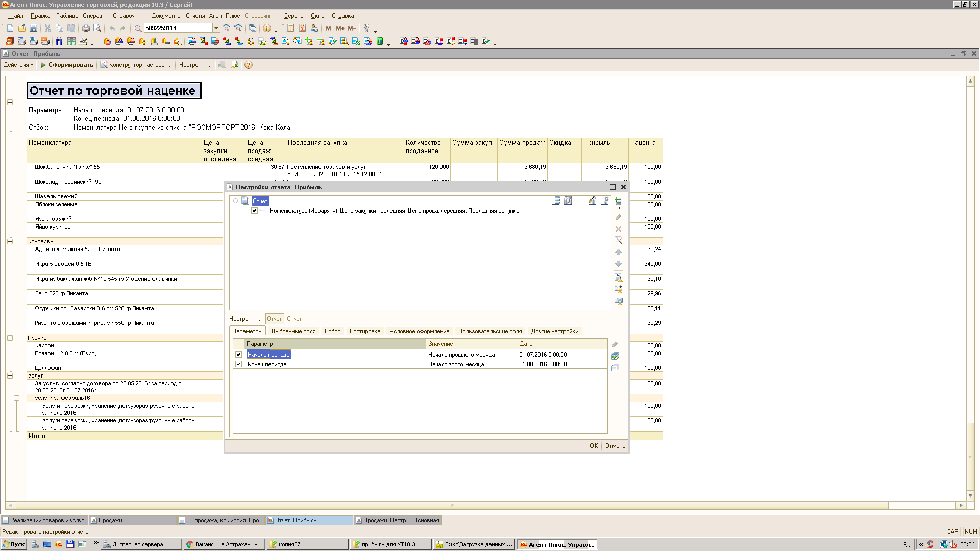The width and height of the screenshot is (980, 551).
Task: Toggle the Начало периода parameter checkbox
Action: point(238,354)
